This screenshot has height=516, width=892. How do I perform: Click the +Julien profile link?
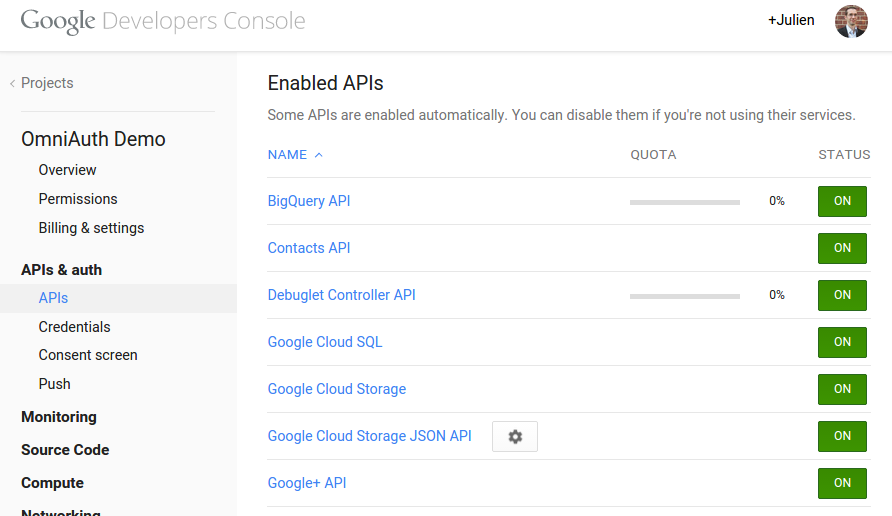pos(791,20)
